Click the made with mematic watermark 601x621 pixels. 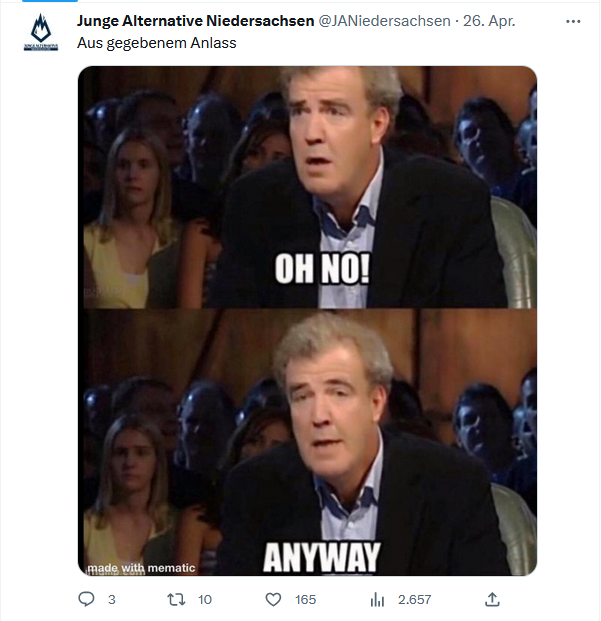click(141, 568)
